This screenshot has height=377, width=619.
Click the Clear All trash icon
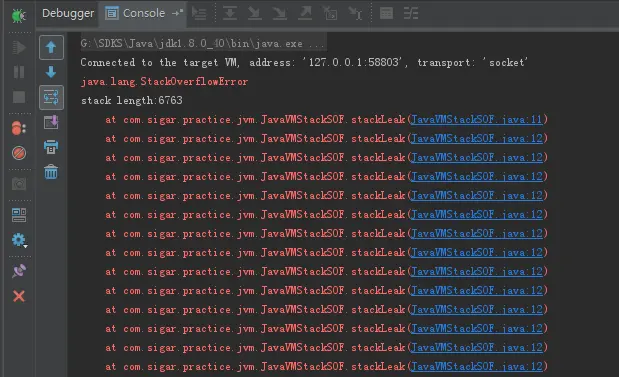click(x=51, y=172)
